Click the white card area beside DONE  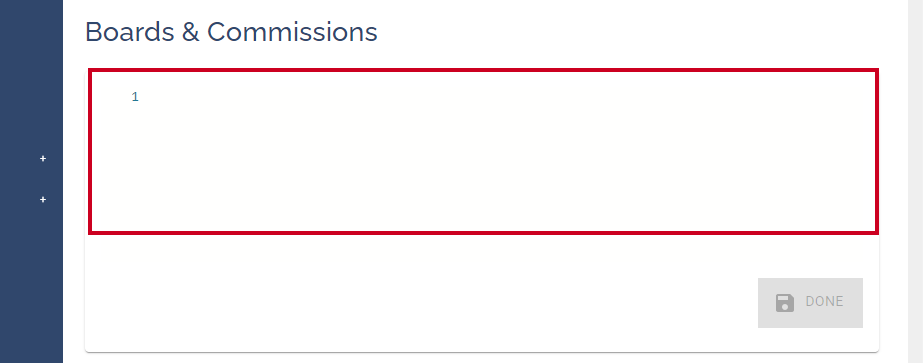(x=412, y=294)
